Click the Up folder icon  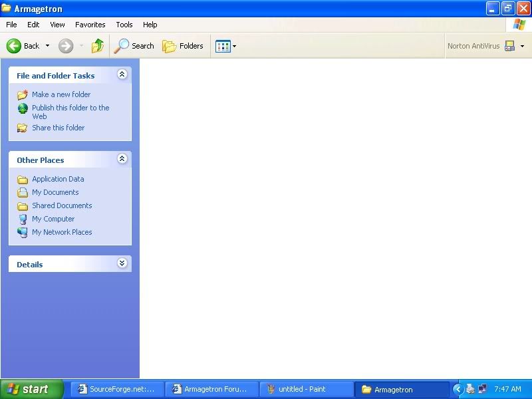point(98,46)
